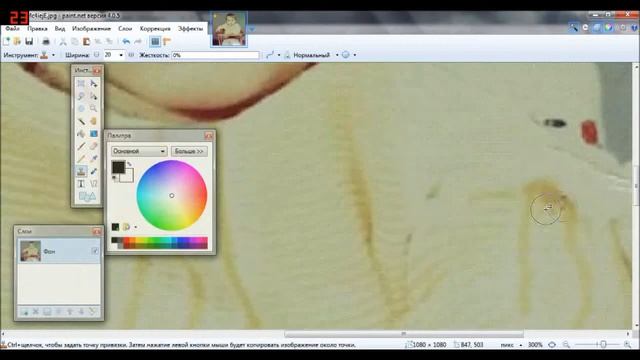This screenshot has height=360, width=640.
Task: Toggle the Tools window icon at top right
Action: coord(574,28)
